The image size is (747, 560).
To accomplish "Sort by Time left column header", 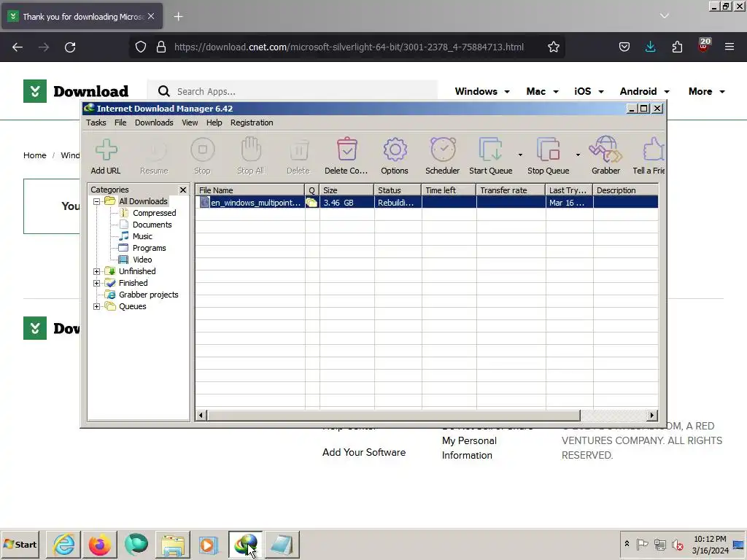I will 449,190.
